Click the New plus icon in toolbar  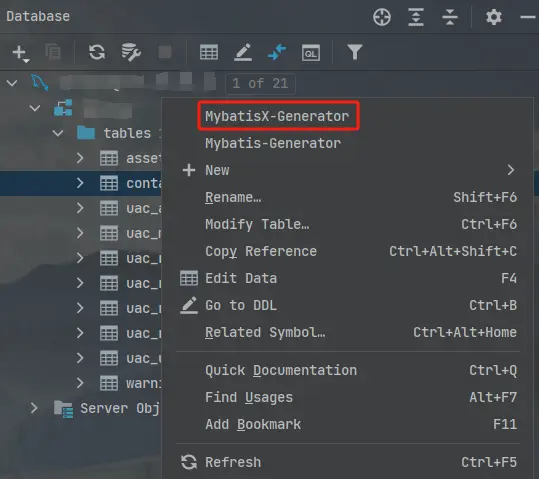tap(21, 53)
